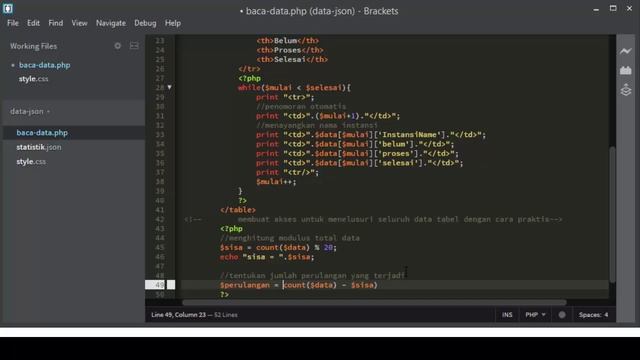This screenshot has width=640, height=360.
Task: Open the Live Preview lightning icon
Action: point(625,51)
